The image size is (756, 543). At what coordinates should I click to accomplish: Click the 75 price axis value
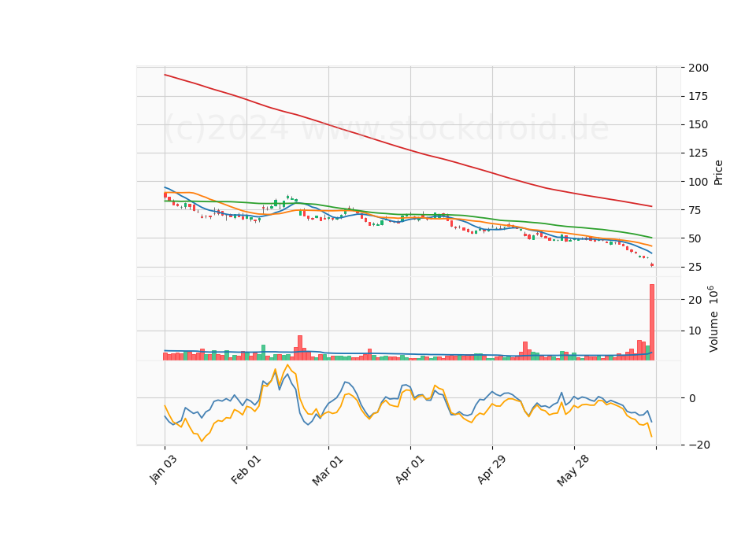pos(695,210)
